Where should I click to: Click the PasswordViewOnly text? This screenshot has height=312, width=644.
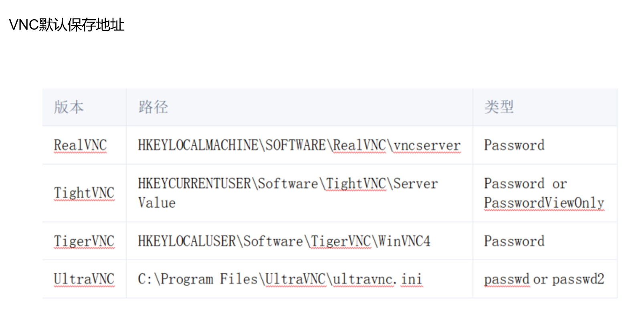pos(544,203)
